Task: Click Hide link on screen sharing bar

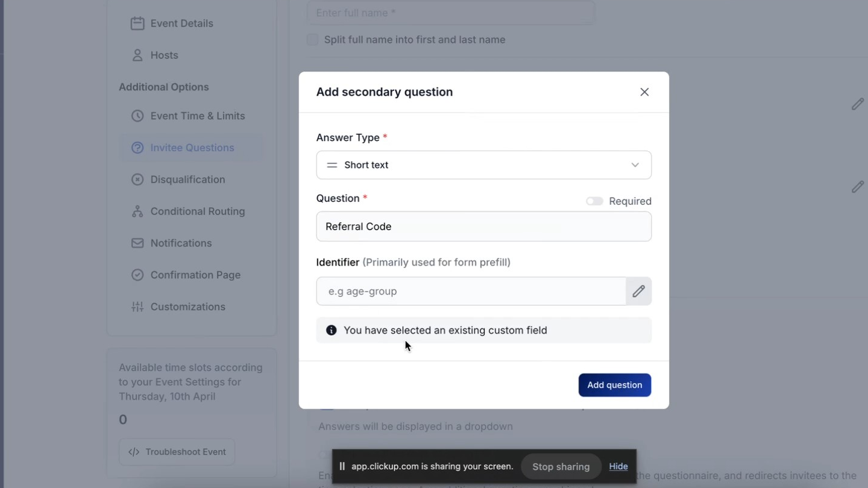Action: point(618,466)
